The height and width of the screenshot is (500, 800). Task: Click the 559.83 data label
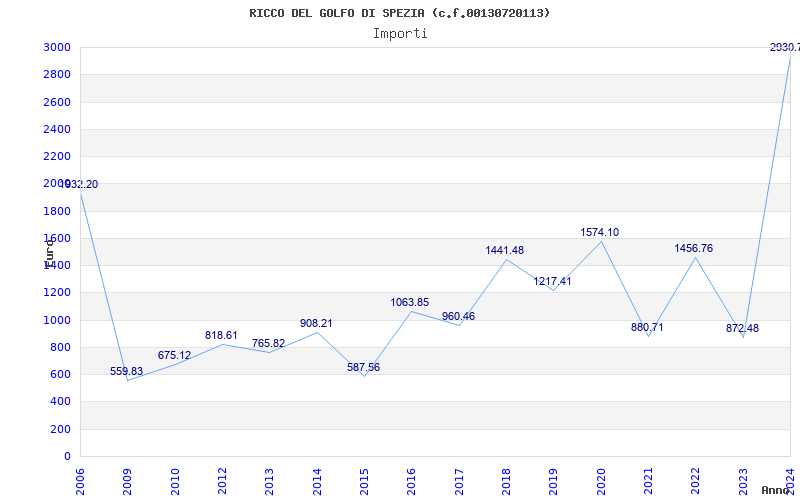point(127,371)
